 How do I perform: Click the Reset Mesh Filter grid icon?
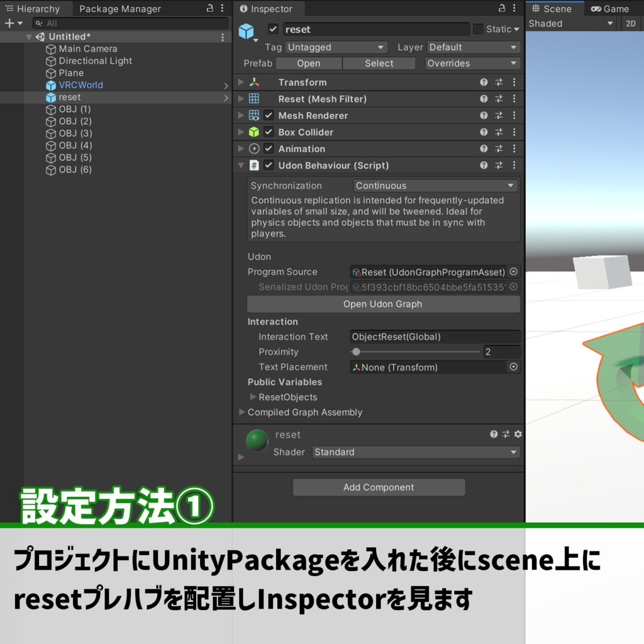coord(253,99)
